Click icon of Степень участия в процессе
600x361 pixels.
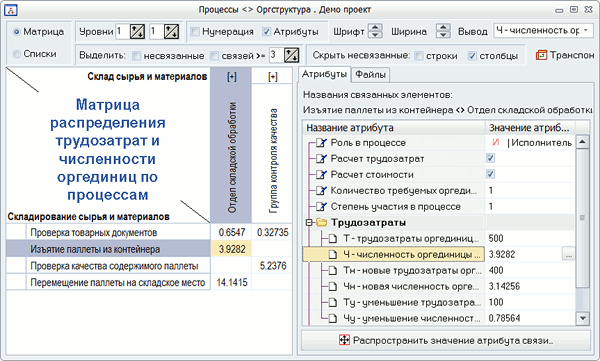[x=322, y=207]
